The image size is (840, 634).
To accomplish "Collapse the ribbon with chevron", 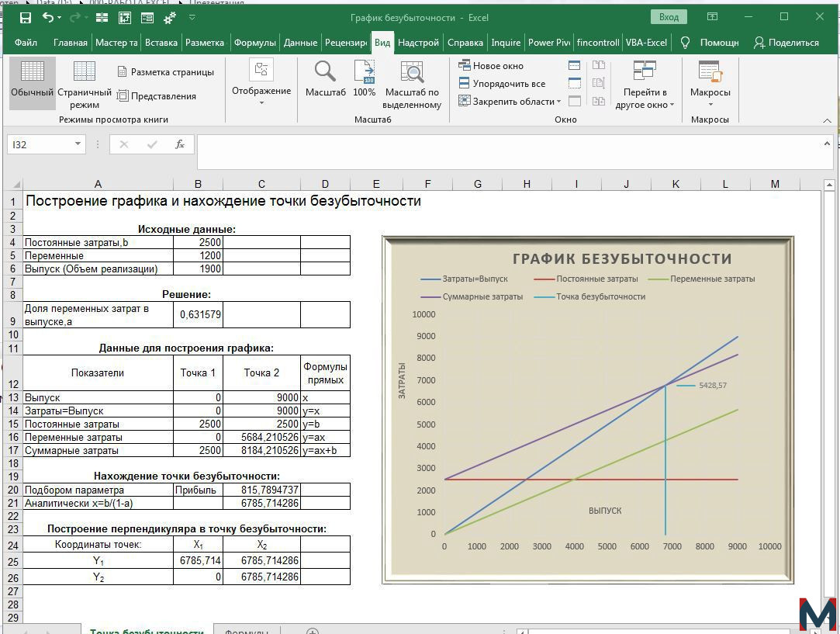I will (x=827, y=120).
